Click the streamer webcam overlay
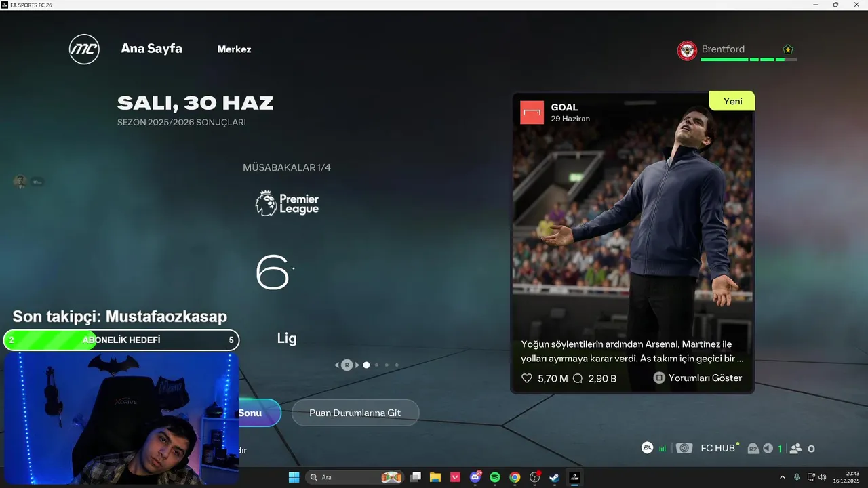The width and height of the screenshot is (868, 488). pyautogui.click(x=121, y=418)
